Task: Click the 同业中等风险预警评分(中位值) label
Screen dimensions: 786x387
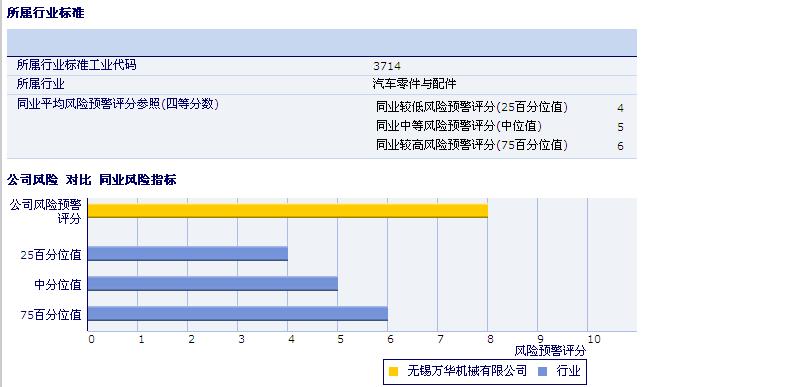Action: pos(459,126)
